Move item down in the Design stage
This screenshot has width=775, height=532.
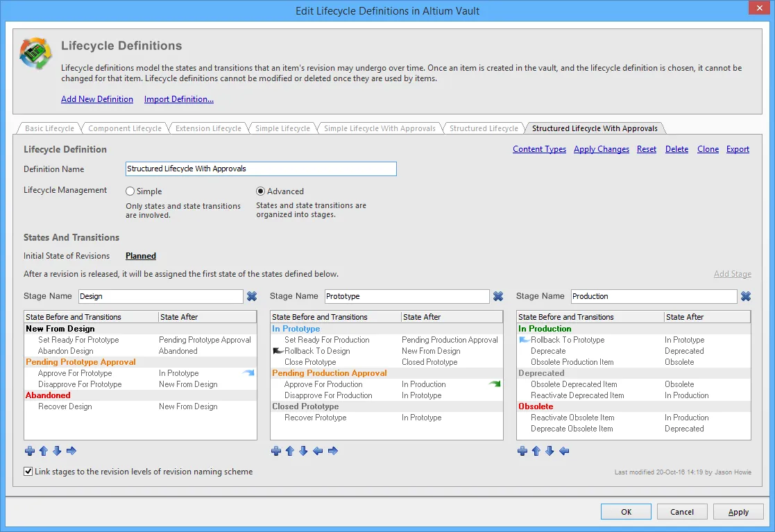point(57,450)
